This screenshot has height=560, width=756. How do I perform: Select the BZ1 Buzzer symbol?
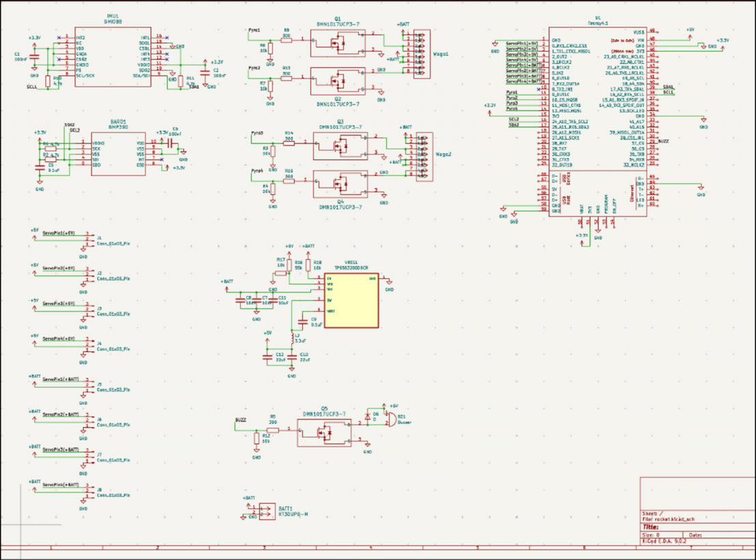391,419
